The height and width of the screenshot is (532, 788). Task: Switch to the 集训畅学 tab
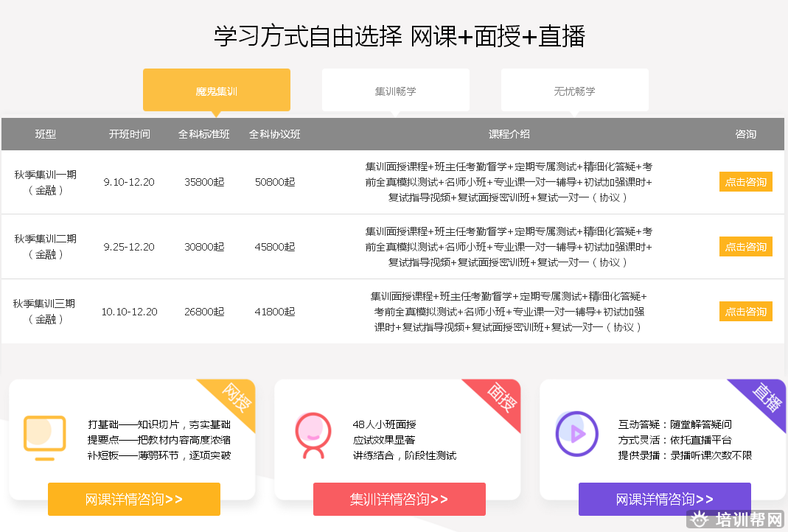coord(395,91)
